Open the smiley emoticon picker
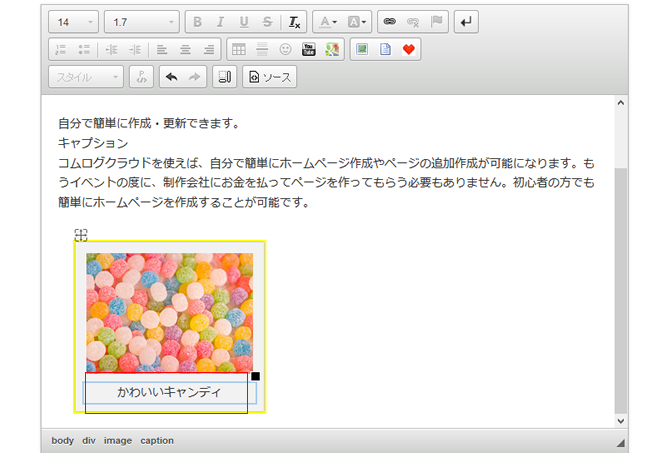 [285, 49]
